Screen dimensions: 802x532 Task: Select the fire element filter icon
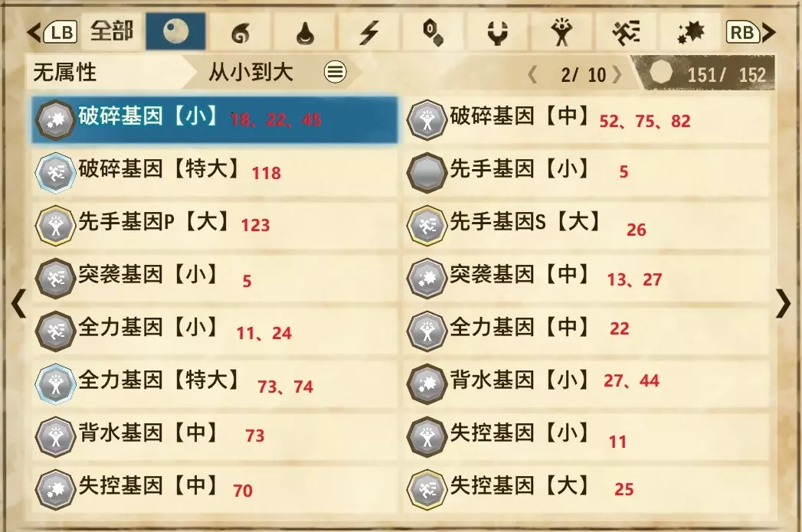pyautogui.click(x=241, y=33)
